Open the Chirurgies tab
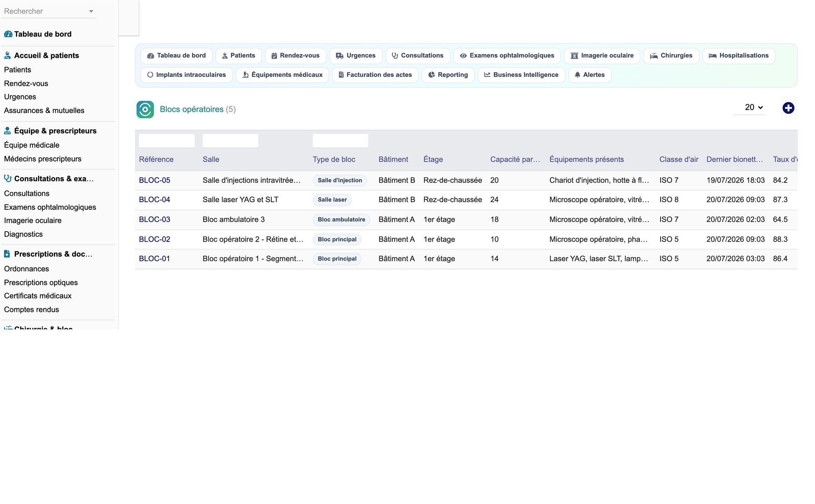815x504 pixels. (x=671, y=56)
